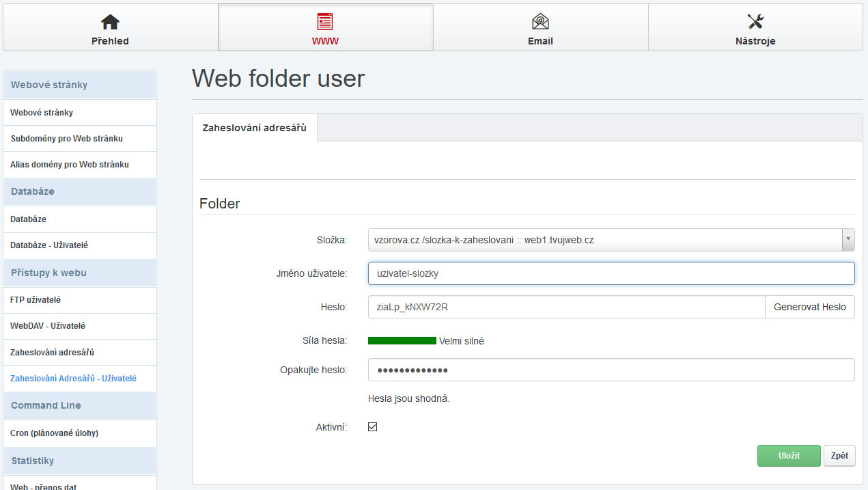
Task: Open the Email envelope icon
Action: [x=540, y=21]
